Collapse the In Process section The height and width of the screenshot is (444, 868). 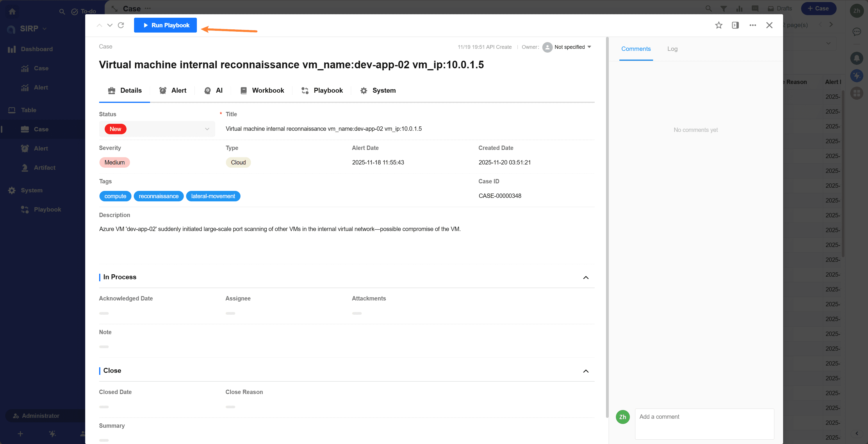pyautogui.click(x=586, y=277)
